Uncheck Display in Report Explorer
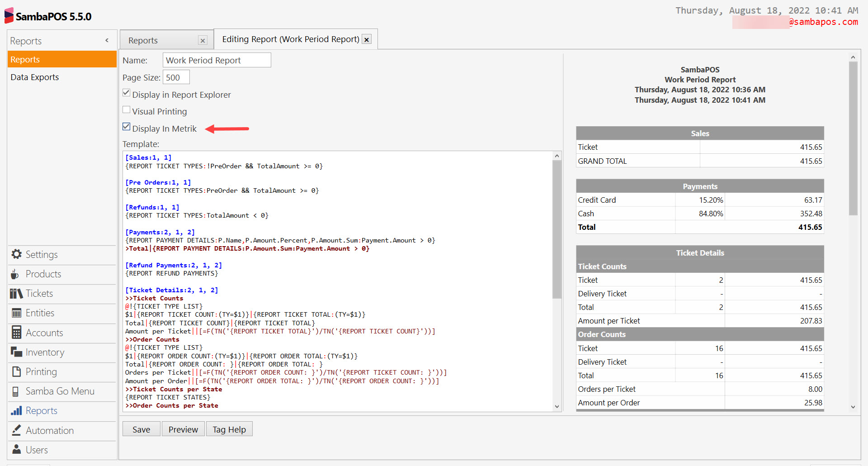Screen dimensions: 868x466 pos(126,92)
